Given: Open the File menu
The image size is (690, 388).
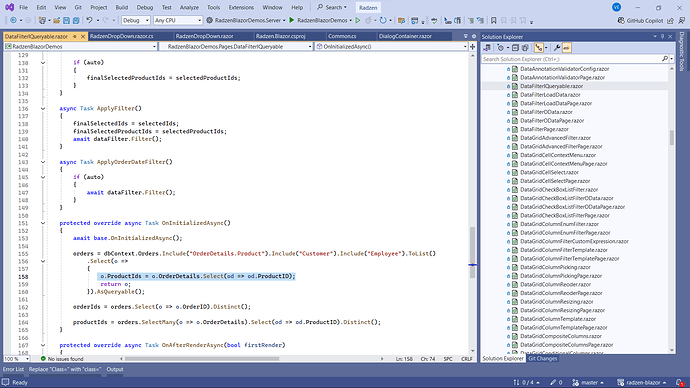Looking at the screenshot, I should coord(23,7).
